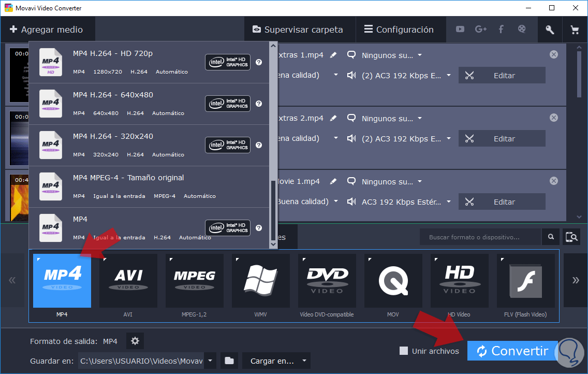Open the shopping cart icon

click(575, 30)
